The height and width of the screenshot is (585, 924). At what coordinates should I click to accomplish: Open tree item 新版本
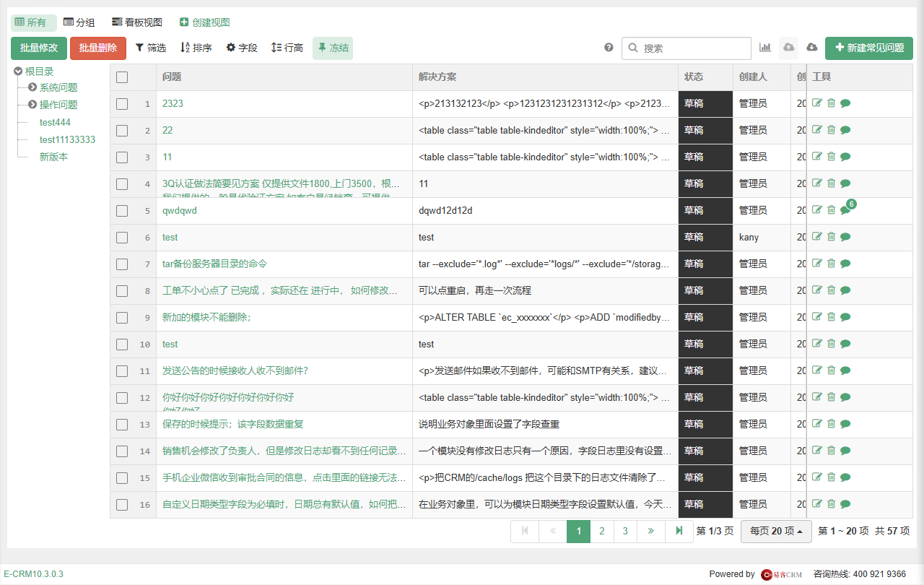[53, 157]
